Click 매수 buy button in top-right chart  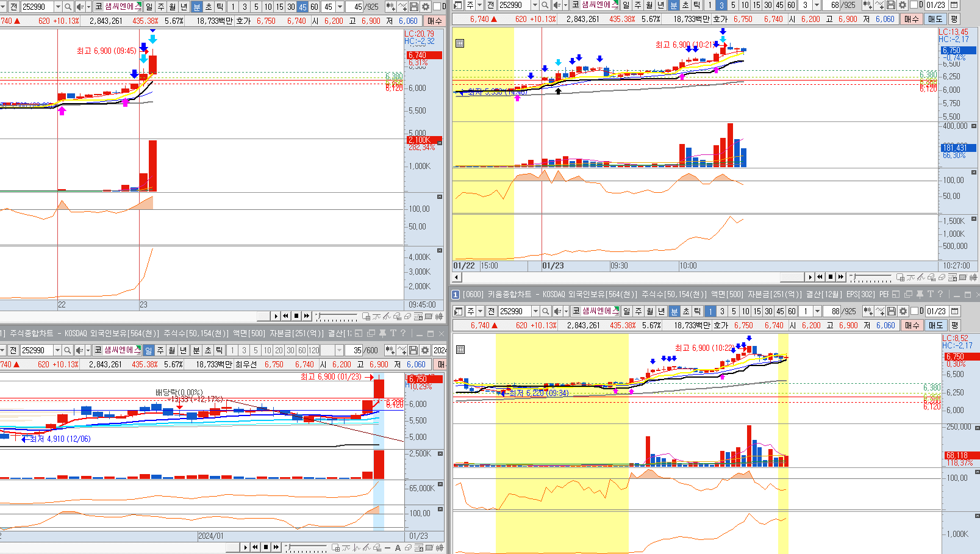pos(911,19)
